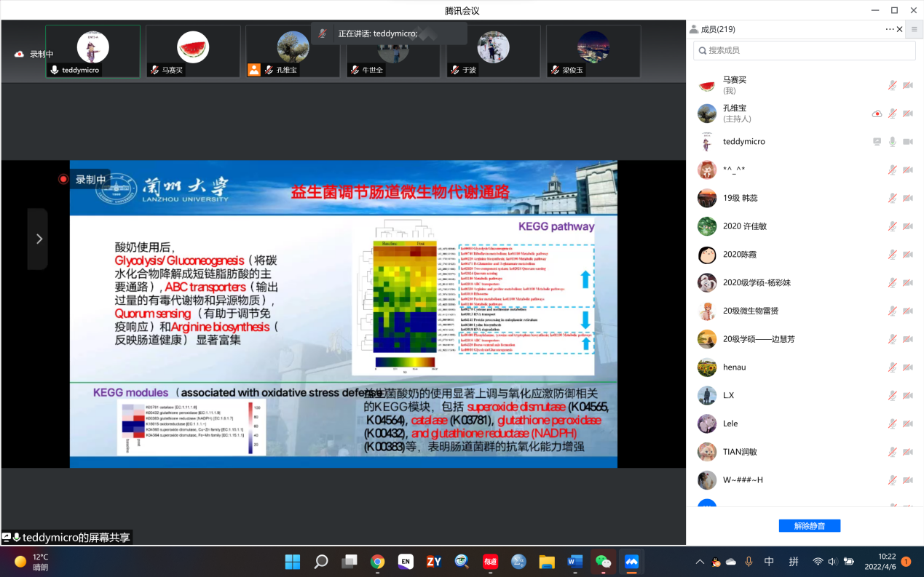Click the 录制中 cloud recording indicator
Screen dimensions: 924x577
tap(34, 54)
